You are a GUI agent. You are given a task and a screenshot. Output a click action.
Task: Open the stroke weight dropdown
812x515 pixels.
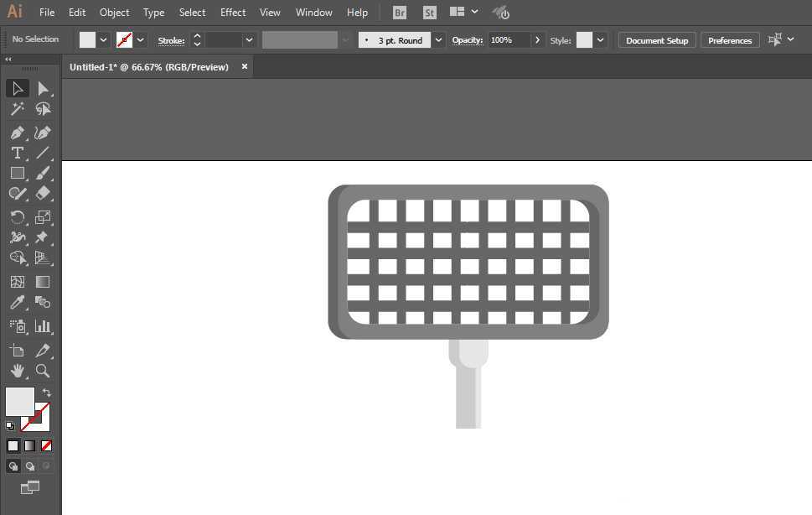(x=249, y=40)
